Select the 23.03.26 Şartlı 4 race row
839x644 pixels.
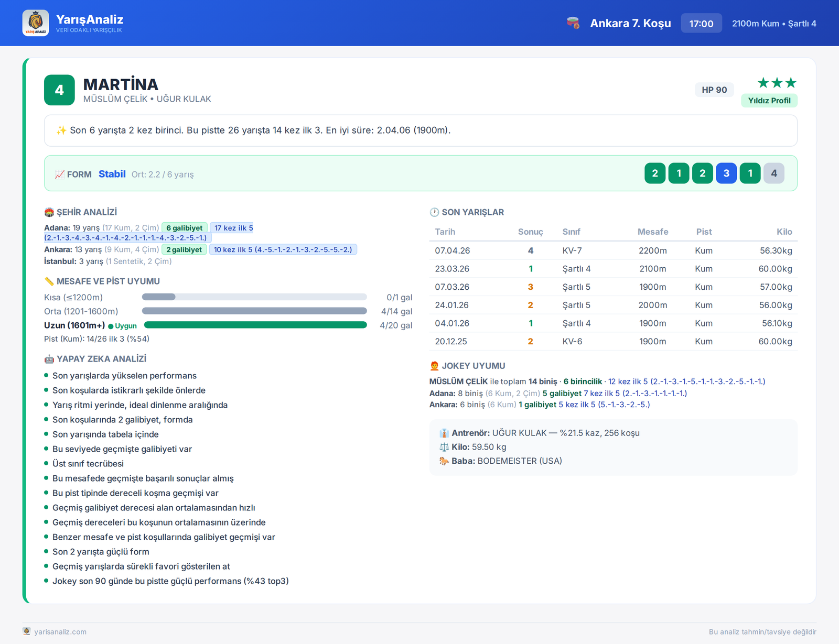[614, 269]
